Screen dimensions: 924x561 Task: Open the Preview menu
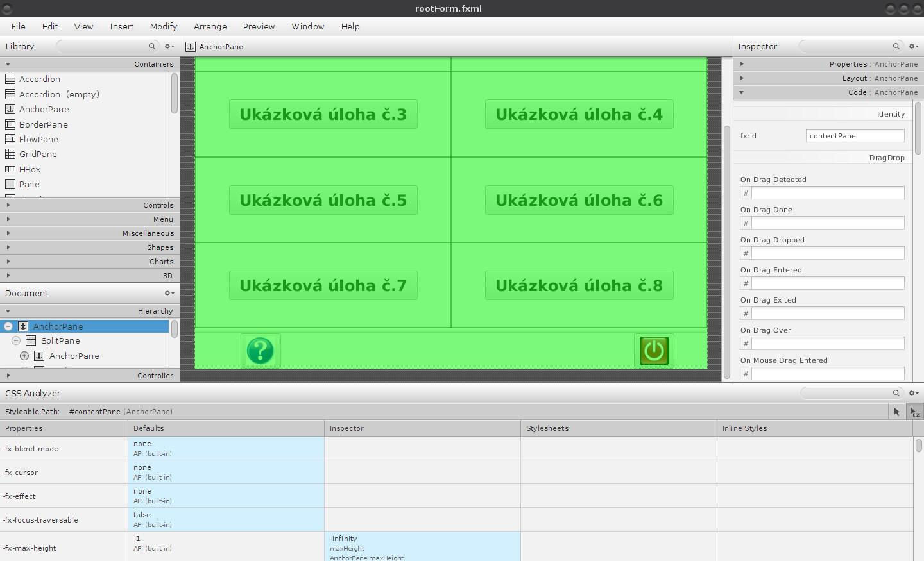point(259,26)
